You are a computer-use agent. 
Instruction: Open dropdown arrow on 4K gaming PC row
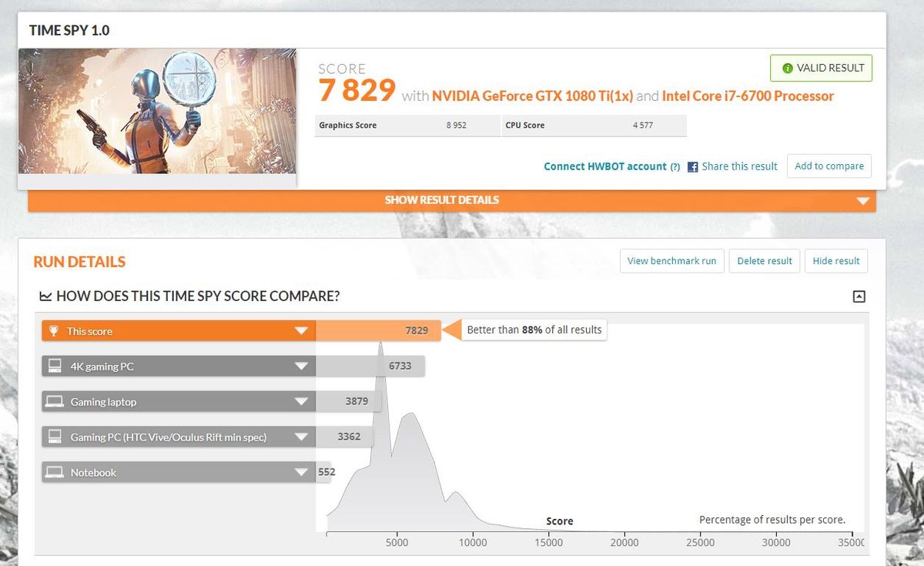pos(301,367)
